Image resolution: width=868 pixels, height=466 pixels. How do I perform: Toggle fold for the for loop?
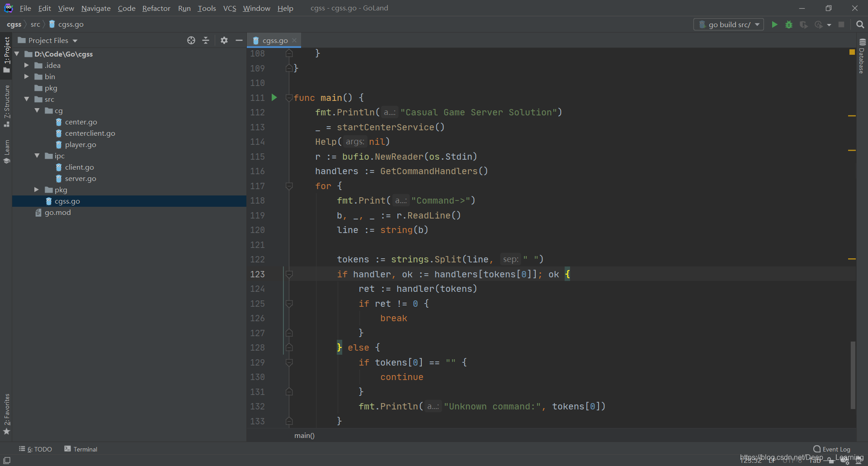289,185
